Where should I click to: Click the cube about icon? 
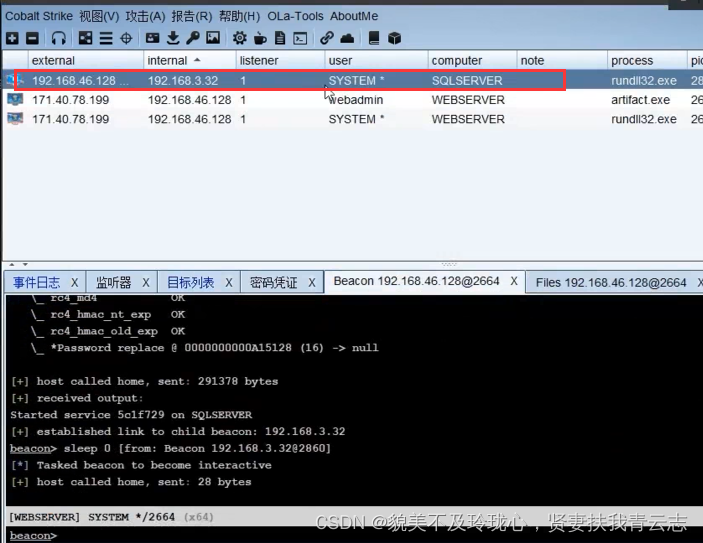(x=395, y=38)
